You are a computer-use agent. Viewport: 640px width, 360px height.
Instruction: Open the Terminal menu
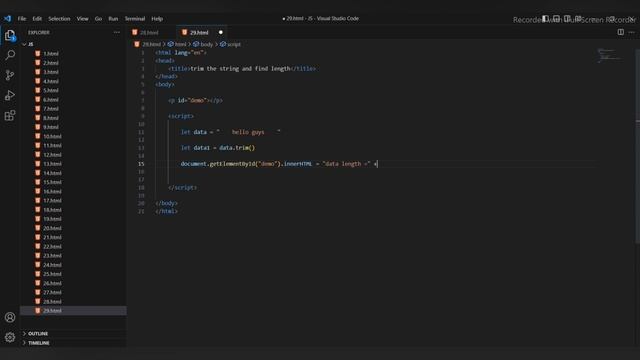click(x=135, y=19)
